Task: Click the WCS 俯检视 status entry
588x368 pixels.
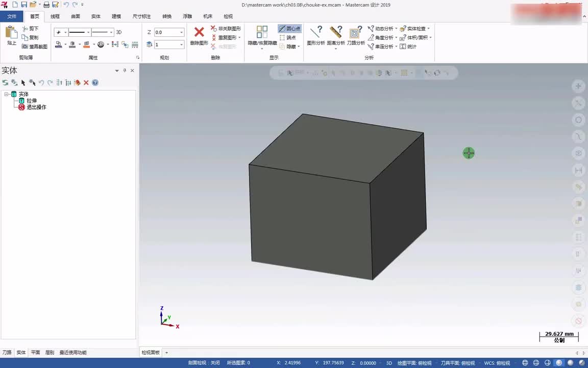Action: click(497, 363)
